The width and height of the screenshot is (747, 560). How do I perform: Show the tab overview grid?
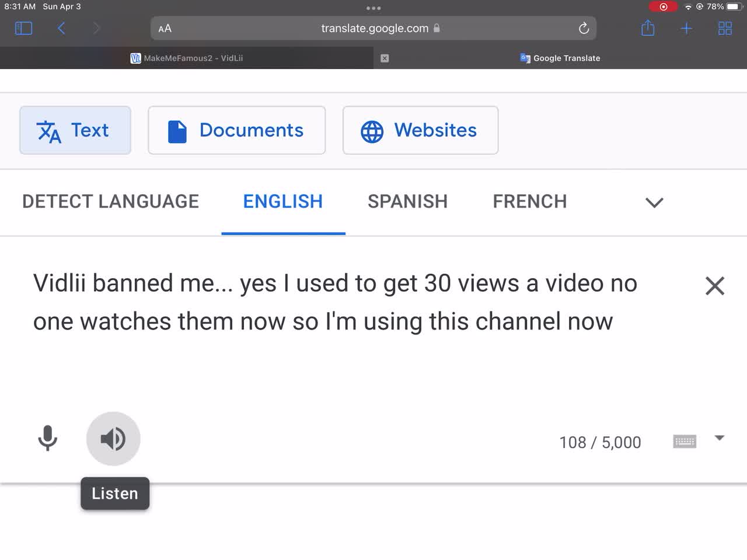coord(725,28)
